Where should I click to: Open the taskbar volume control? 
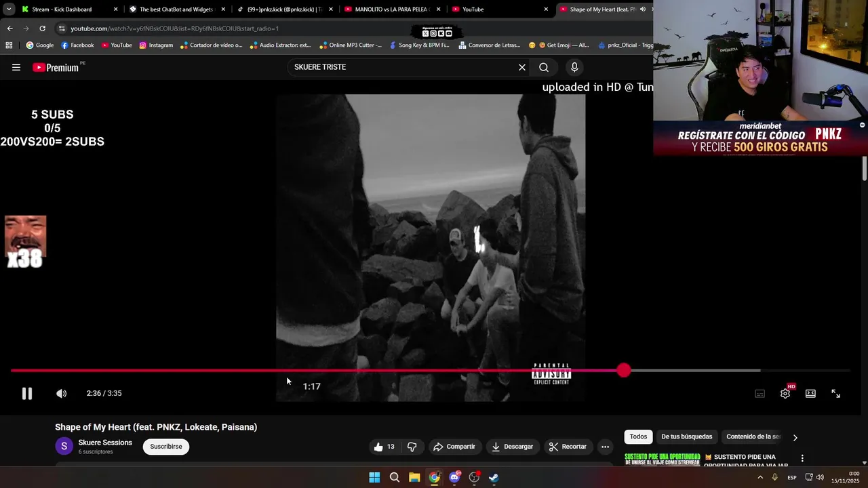click(x=820, y=478)
